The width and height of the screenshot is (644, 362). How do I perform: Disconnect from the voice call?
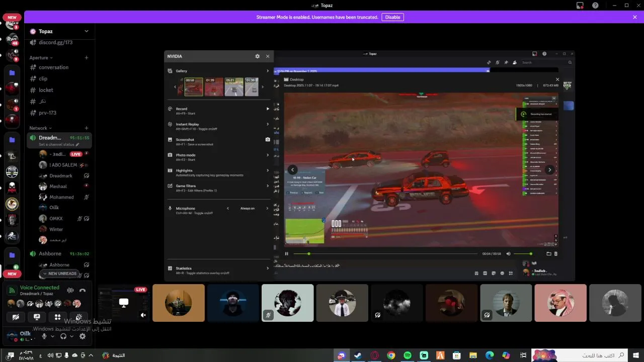tap(83, 290)
